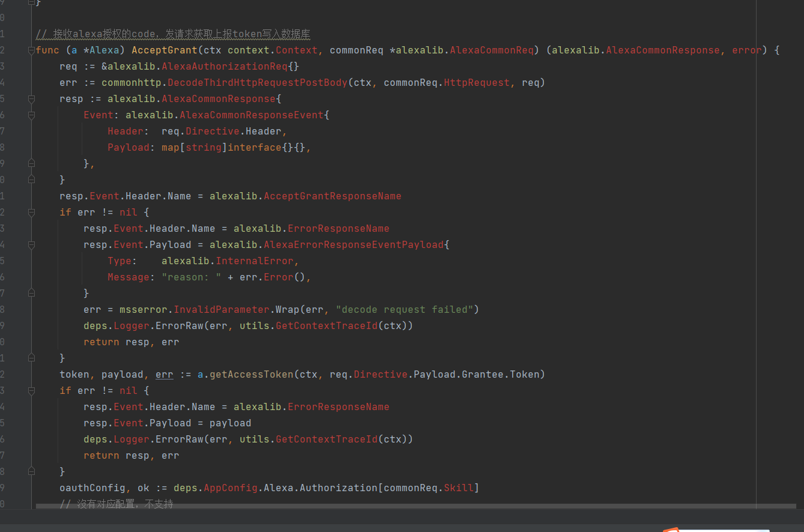Click 'AppConfig' in the deps.AppConfig line
Screen dimensions: 804x532
[x=231, y=488]
